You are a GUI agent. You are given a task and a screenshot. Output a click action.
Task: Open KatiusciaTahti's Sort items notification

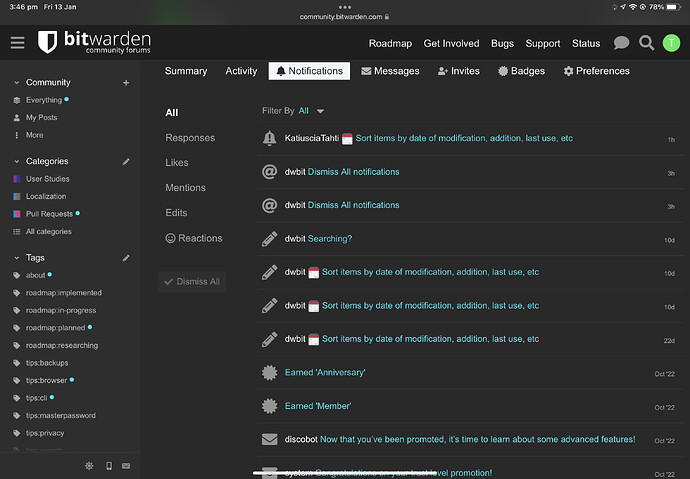click(464, 138)
